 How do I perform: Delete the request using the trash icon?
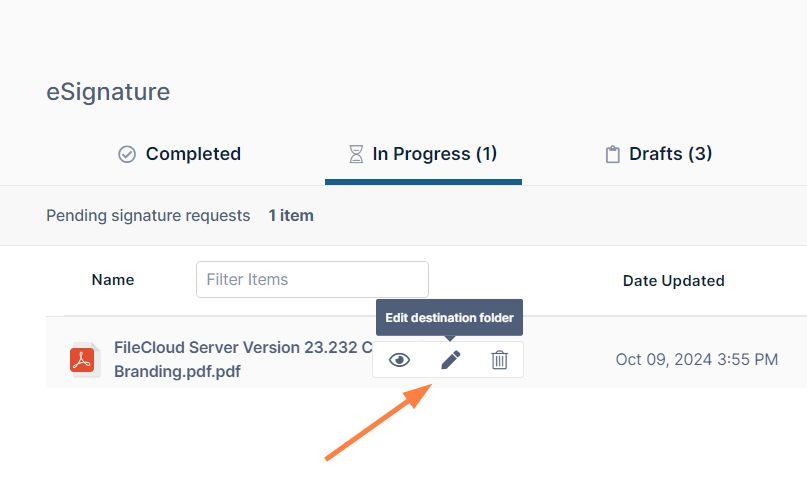499,360
